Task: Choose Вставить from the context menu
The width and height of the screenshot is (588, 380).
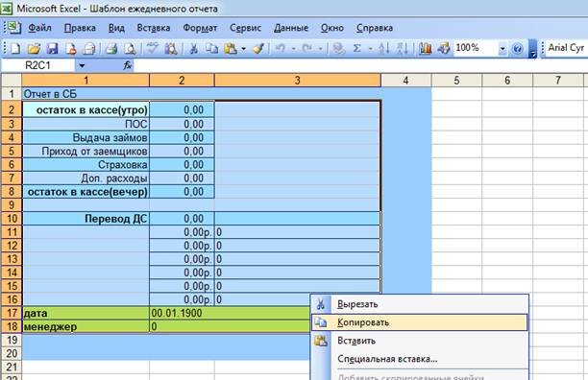Action: tap(419, 341)
